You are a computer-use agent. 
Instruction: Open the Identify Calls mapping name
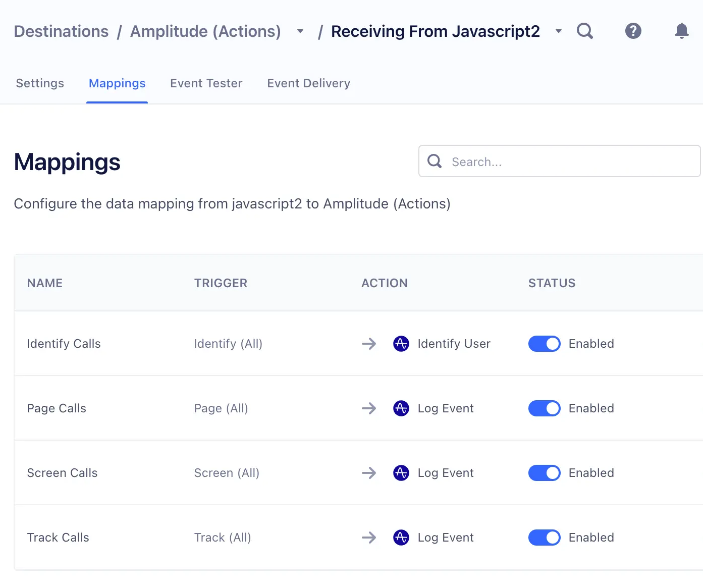64,344
